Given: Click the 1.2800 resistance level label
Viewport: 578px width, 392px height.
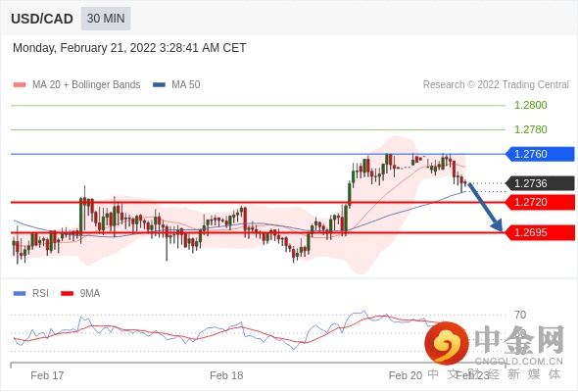Looking at the screenshot, I should [x=530, y=106].
